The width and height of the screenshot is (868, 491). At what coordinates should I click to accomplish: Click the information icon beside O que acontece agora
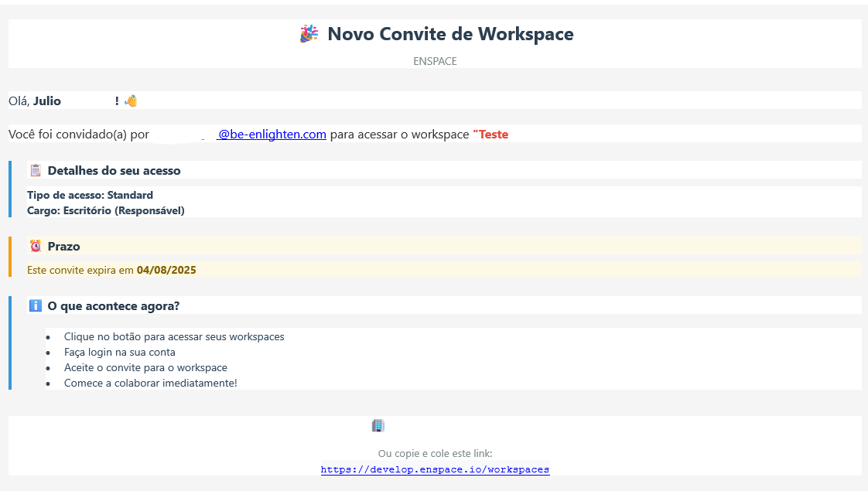35,305
